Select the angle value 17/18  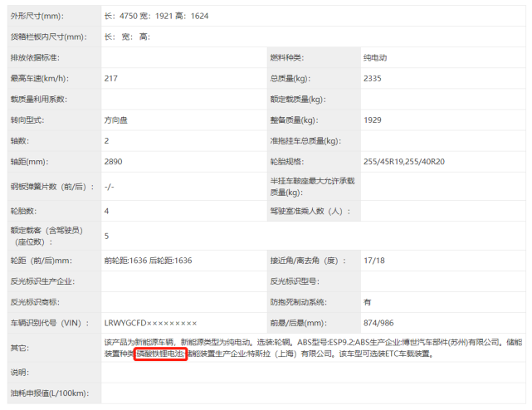coord(373,261)
